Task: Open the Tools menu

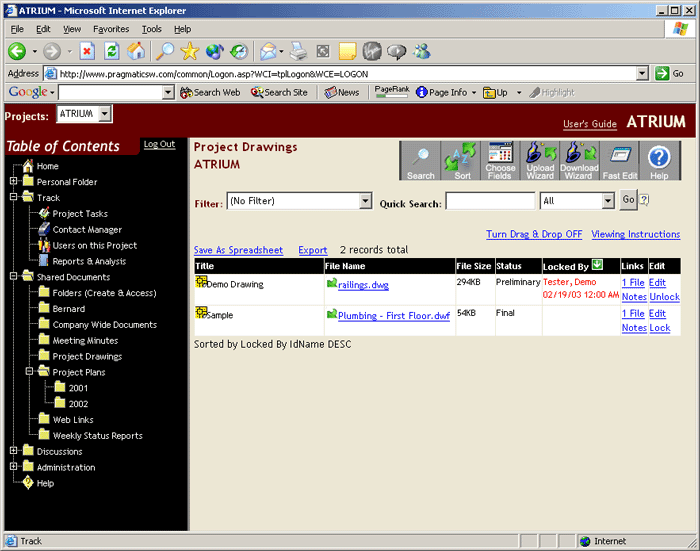Action: pos(151,29)
